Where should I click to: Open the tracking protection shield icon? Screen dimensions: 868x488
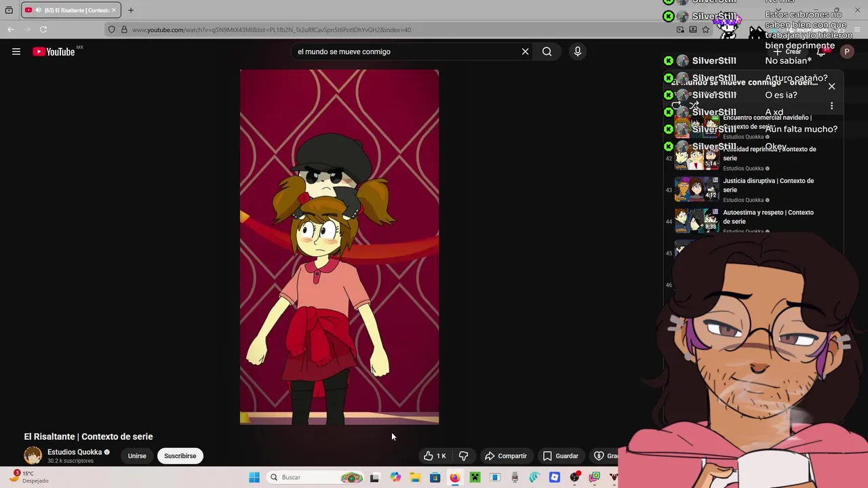(x=112, y=30)
